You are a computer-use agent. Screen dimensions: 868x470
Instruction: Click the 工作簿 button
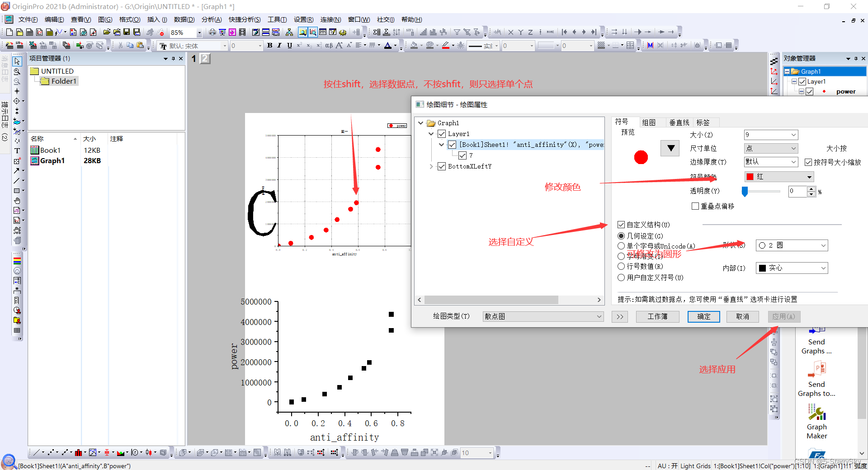click(x=657, y=316)
